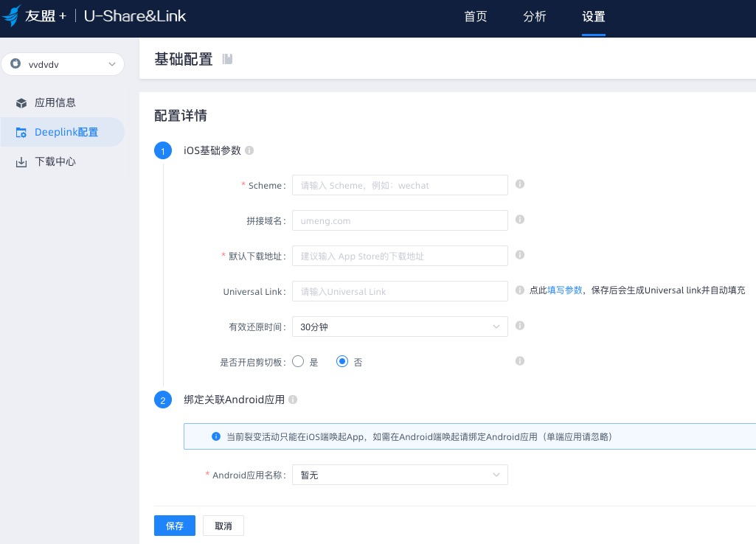
Task: Go to the 首页 tab
Action: point(476,17)
